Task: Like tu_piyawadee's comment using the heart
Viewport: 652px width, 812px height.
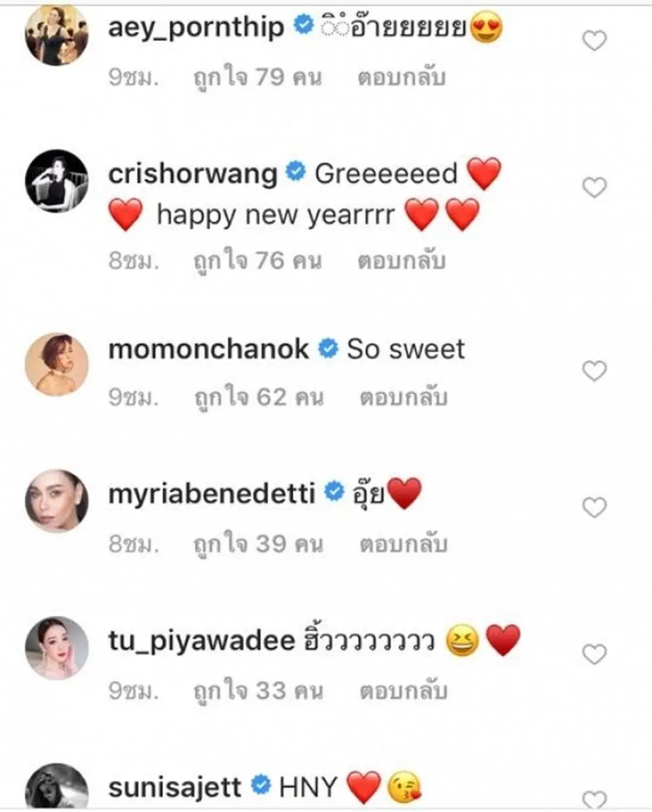Action: [x=594, y=654]
